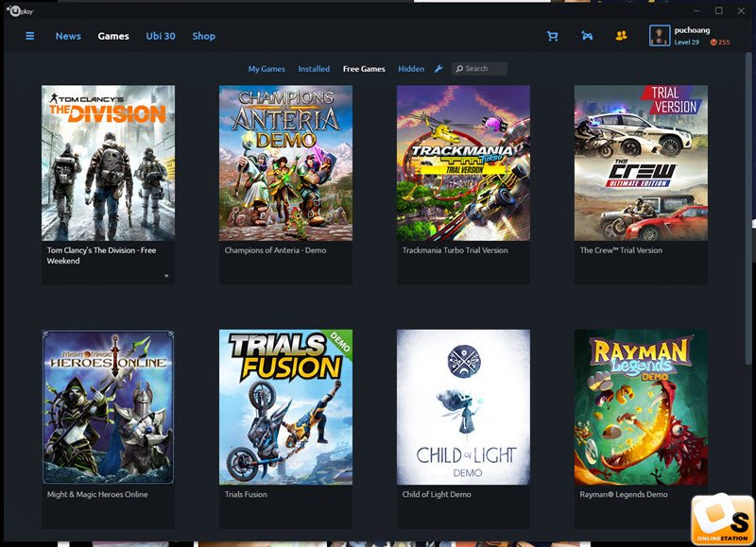Image resolution: width=756 pixels, height=547 pixels.
Task: Open the game controller icon
Action: 587,36
